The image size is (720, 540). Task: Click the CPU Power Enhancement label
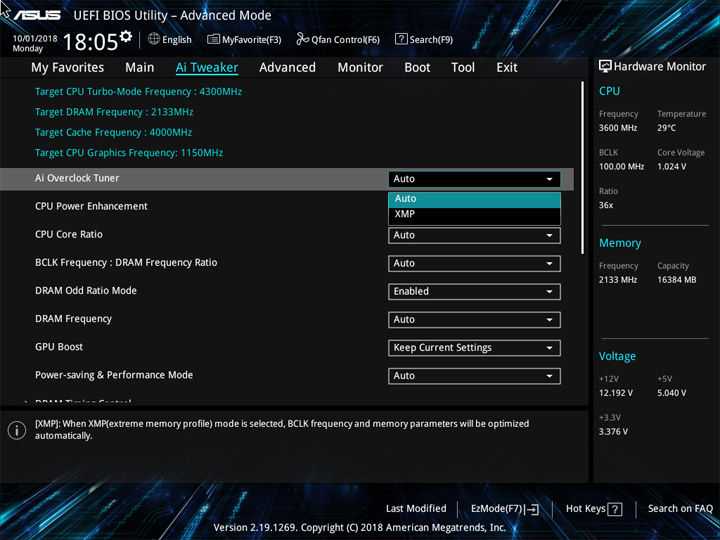(x=91, y=206)
